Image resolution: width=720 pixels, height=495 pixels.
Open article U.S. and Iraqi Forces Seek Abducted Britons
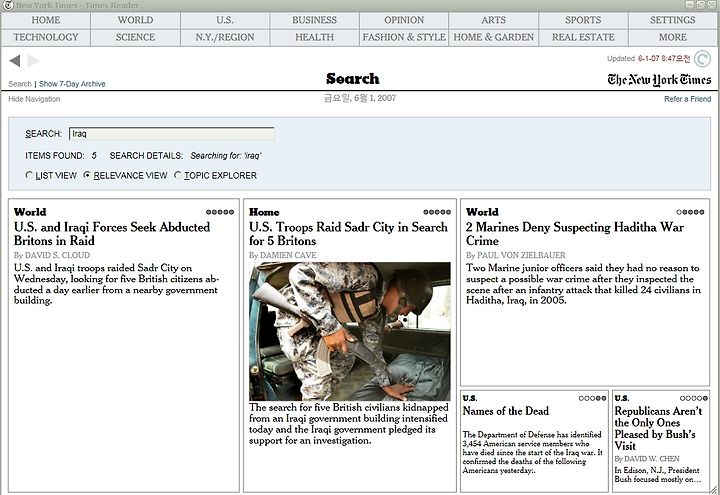coord(112,234)
